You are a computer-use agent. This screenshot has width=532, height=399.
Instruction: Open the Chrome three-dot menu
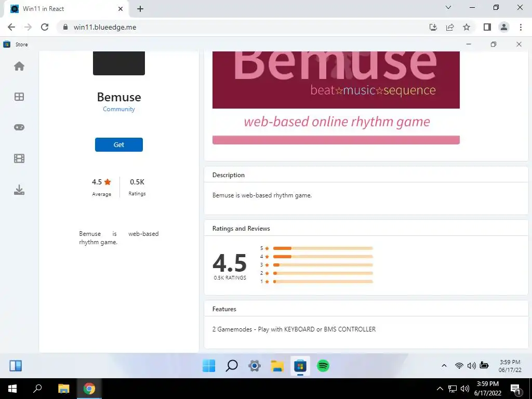(x=521, y=27)
